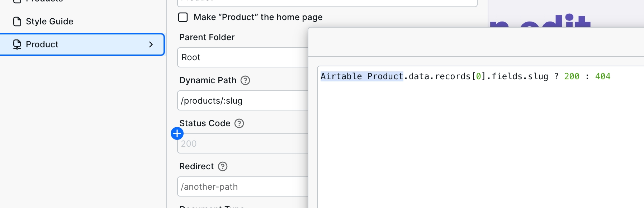Click the blue plus binding button

coord(177,133)
